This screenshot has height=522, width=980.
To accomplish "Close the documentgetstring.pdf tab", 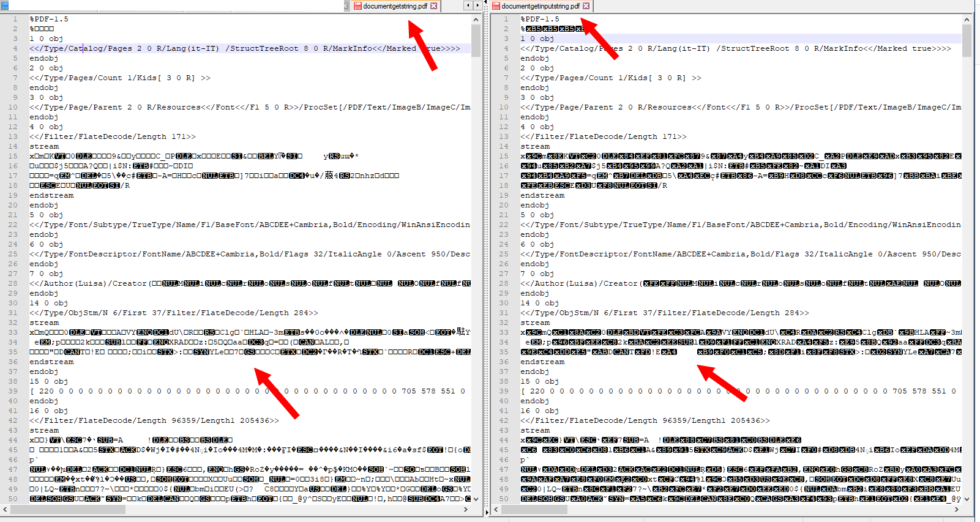I will (x=434, y=6).
